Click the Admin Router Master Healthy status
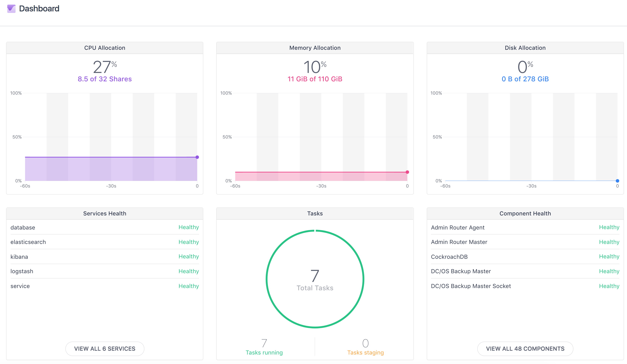This screenshot has height=364, width=627. click(x=609, y=242)
